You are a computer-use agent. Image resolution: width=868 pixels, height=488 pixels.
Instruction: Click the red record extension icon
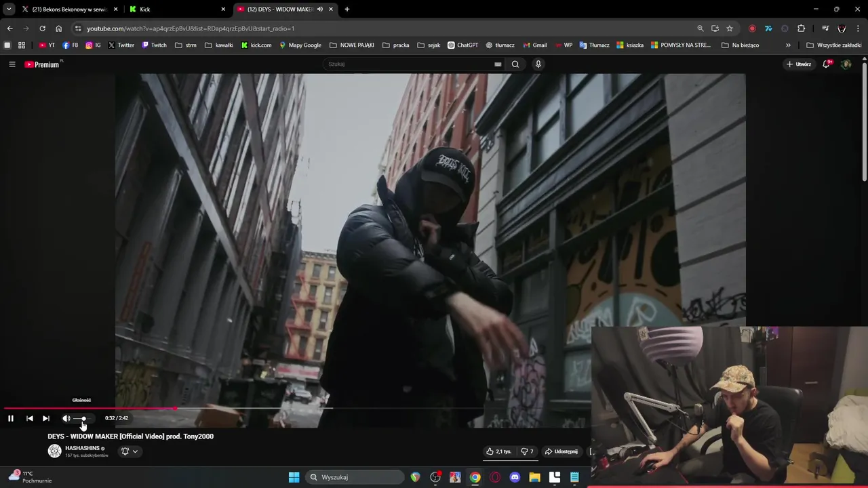pyautogui.click(x=752, y=28)
